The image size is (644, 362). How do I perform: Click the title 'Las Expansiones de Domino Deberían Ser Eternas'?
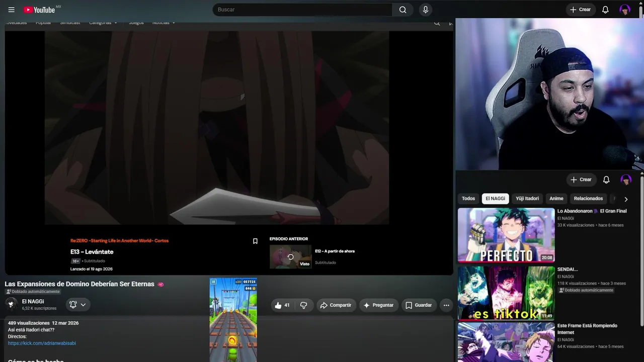[x=79, y=284]
